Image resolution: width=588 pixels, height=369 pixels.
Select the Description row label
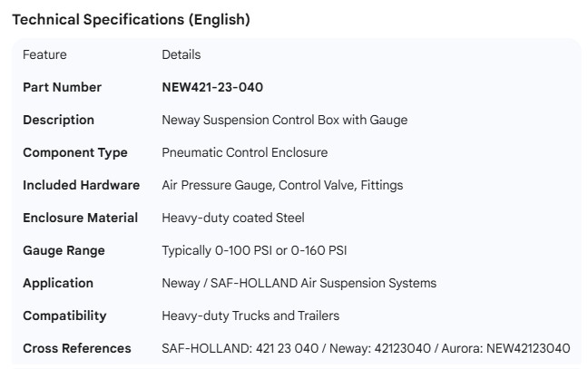(58, 120)
